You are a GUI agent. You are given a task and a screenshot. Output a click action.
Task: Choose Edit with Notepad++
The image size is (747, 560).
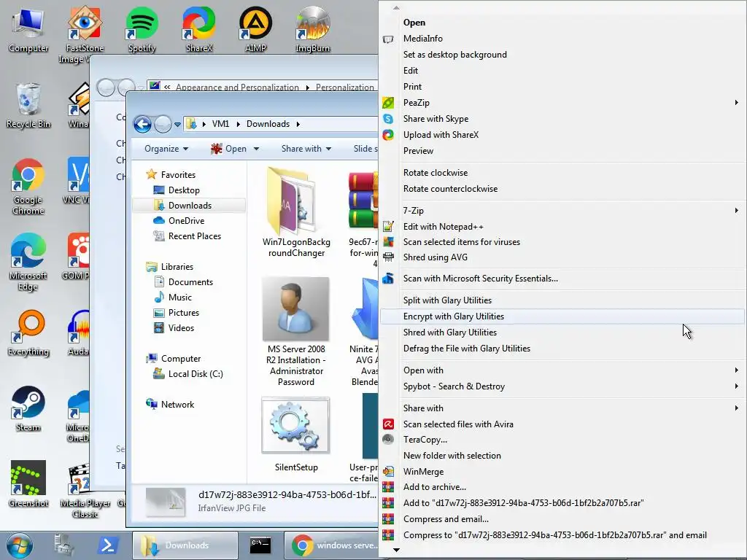pyautogui.click(x=562, y=227)
